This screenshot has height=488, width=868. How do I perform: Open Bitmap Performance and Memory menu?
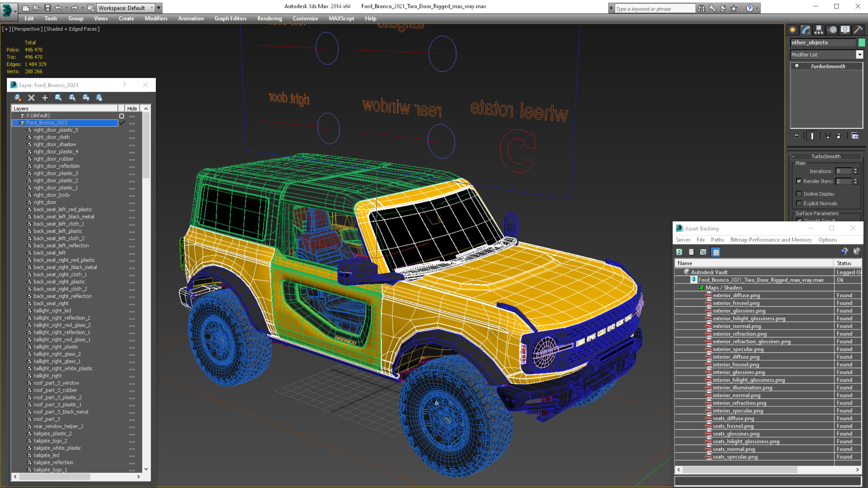tap(771, 239)
